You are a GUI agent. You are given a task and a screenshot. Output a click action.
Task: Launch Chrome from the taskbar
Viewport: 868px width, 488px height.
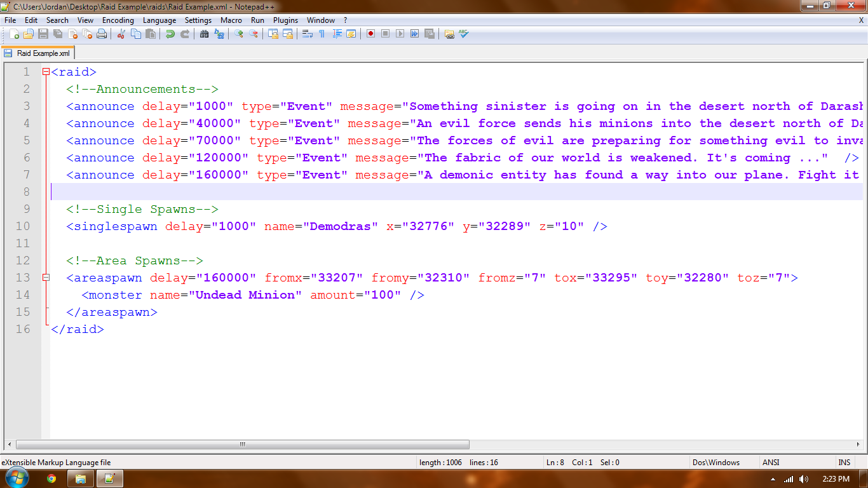[51, 478]
